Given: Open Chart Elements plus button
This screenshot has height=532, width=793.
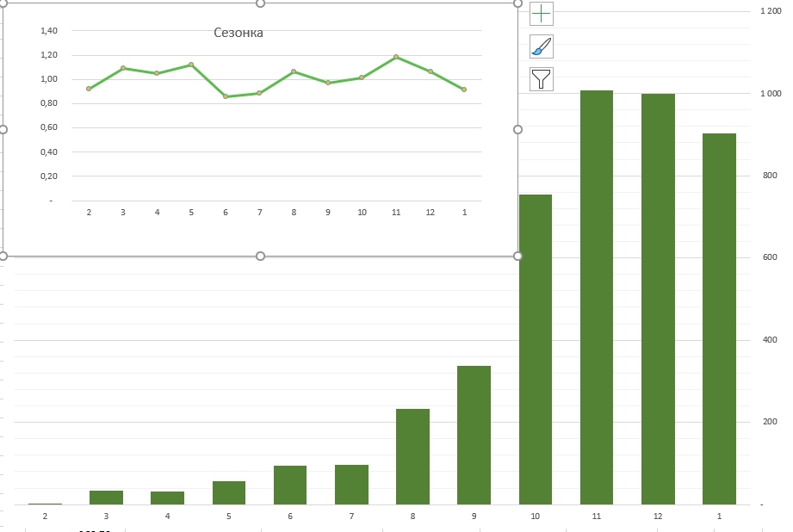Looking at the screenshot, I should tap(541, 14).
